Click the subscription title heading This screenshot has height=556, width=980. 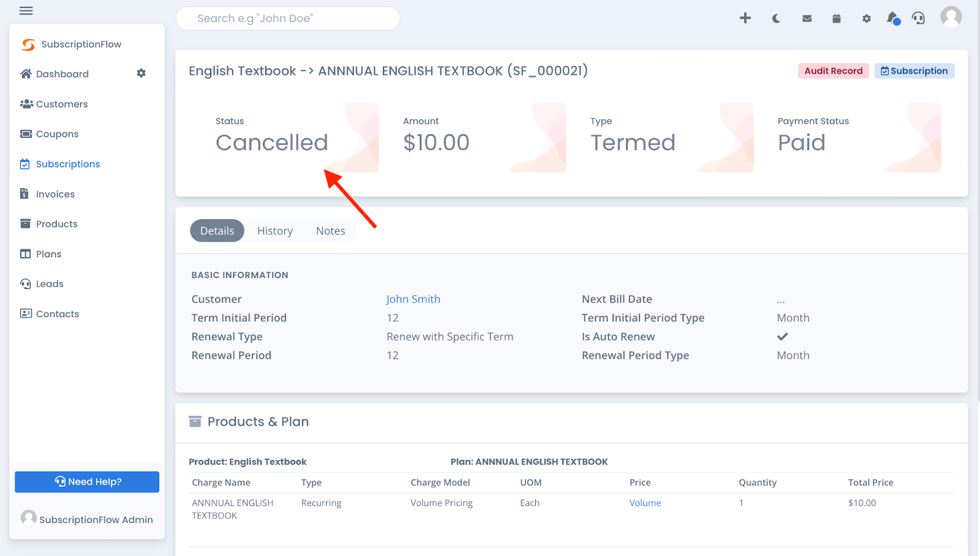pyautogui.click(x=388, y=71)
